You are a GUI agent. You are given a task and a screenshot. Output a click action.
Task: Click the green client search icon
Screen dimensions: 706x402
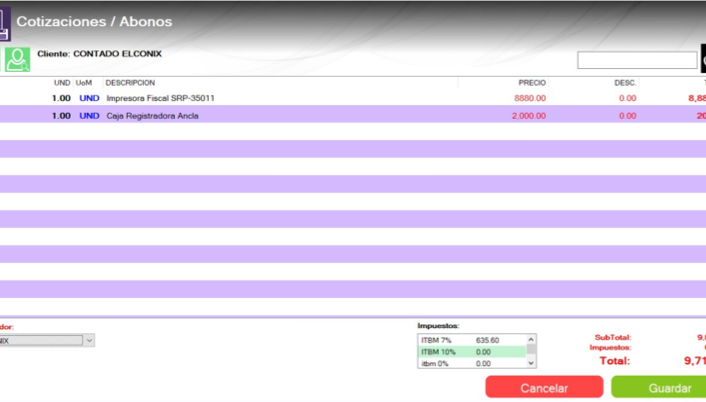pyautogui.click(x=18, y=59)
